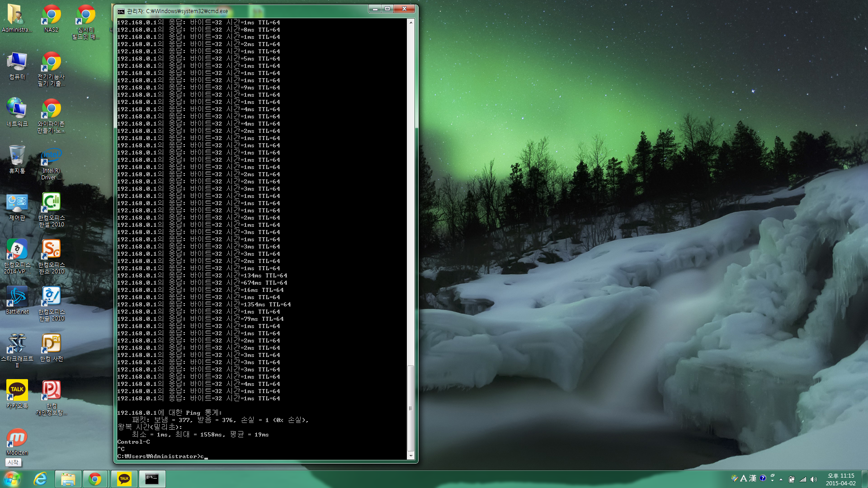This screenshot has height=488, width=868.
Task: Select the 제어판 control panel icon
Action: pos(17,207)
